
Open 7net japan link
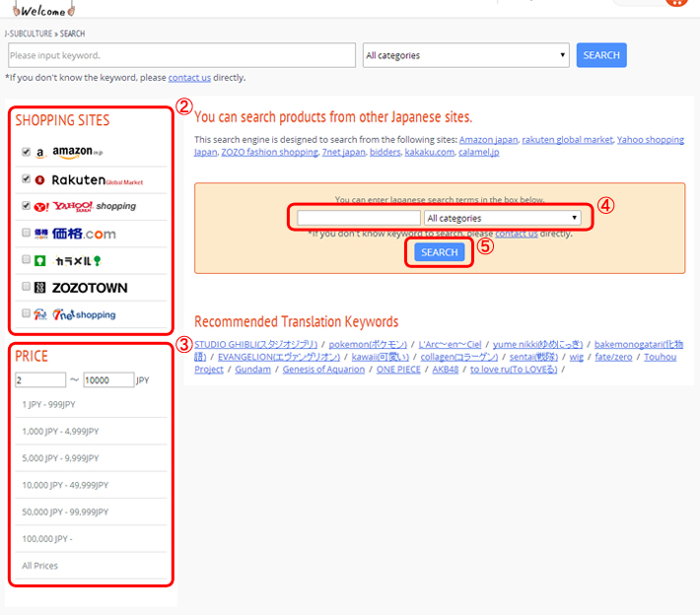344,152
